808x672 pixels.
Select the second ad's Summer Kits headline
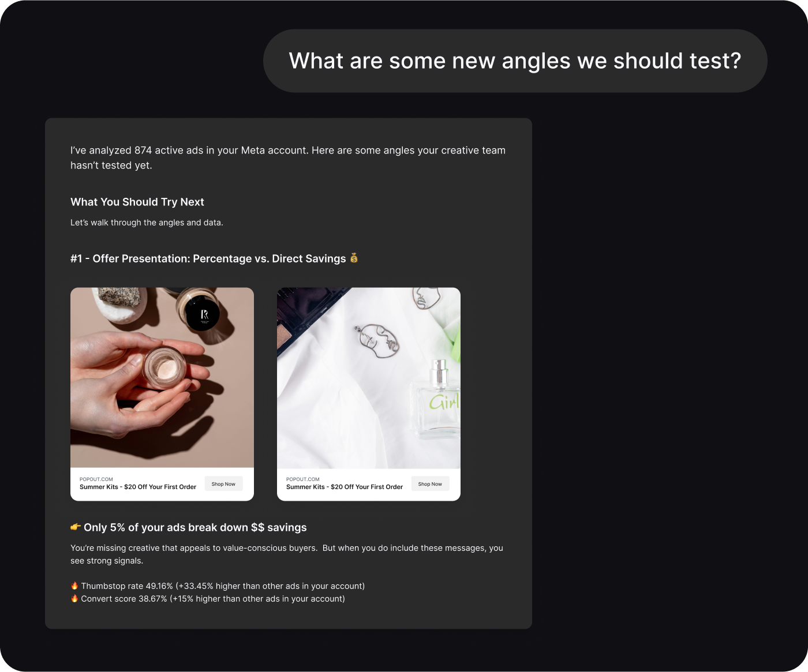coord(345,487)
